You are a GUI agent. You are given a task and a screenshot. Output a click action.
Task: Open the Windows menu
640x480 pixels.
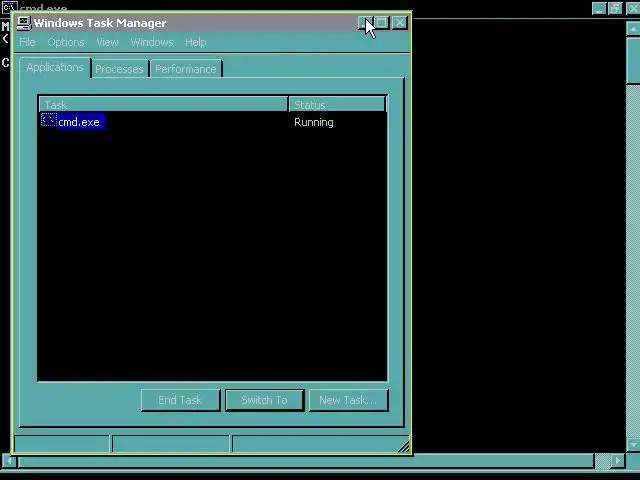[x=152, y=42]
